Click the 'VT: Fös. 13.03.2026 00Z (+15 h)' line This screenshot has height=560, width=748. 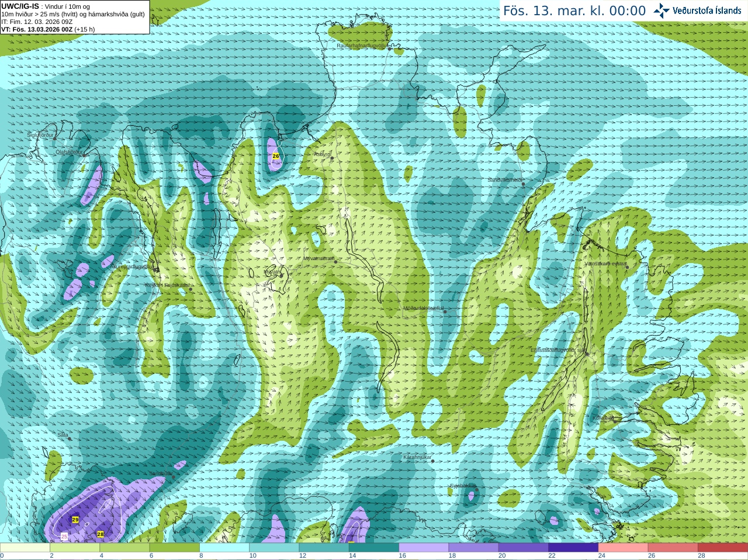(48, 29)
